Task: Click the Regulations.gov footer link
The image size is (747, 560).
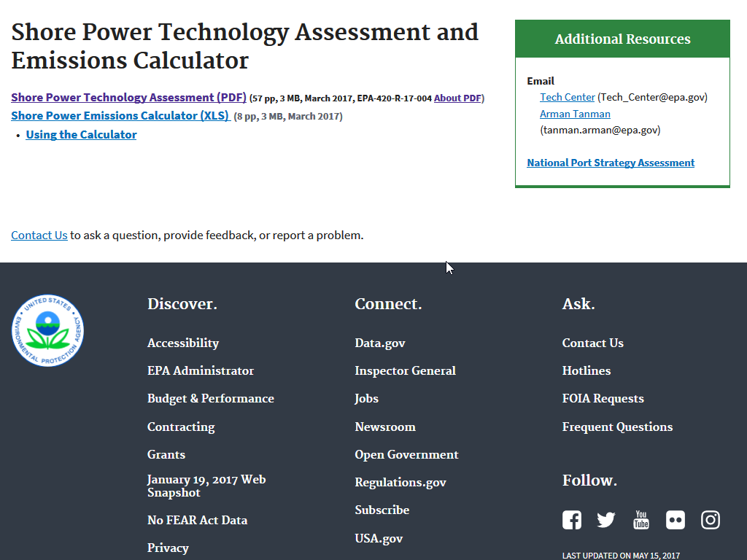Action: (400, 482)
